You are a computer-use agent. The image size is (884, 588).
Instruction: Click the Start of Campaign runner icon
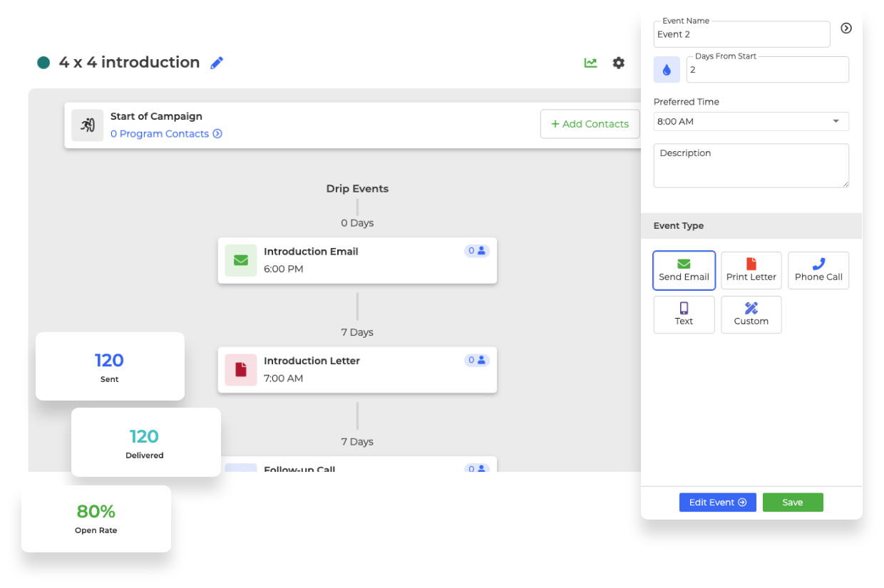(88, 125)
